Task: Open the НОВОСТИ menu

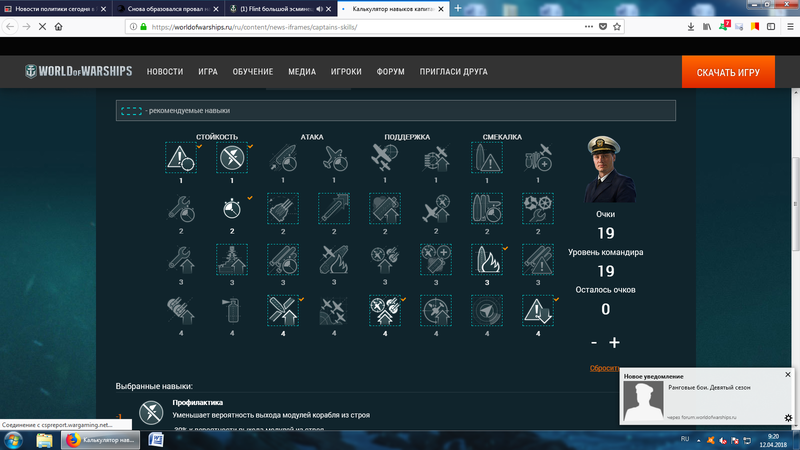Action: [165, 72]
